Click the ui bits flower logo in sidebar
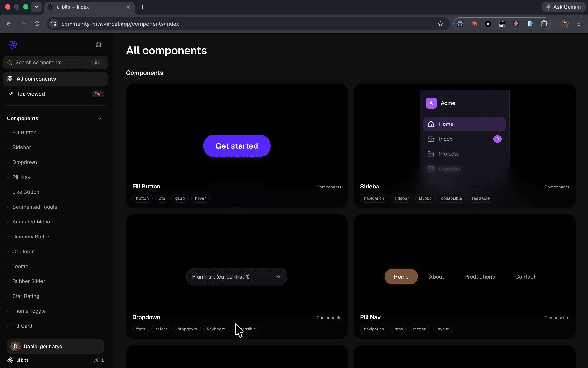588x368 pixels. pos(13,45)
